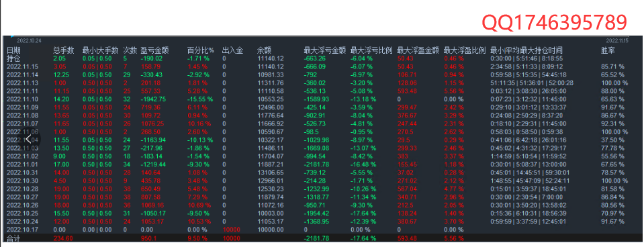
Task: Select the balance value 12496.00
Action: click(270, 107)
